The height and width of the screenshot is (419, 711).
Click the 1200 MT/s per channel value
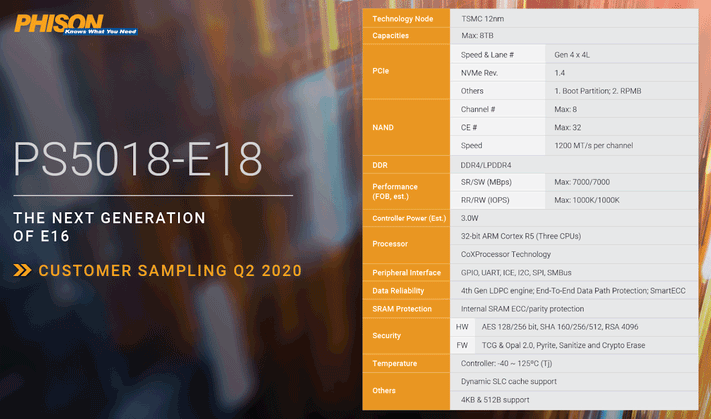coord(602,144)
